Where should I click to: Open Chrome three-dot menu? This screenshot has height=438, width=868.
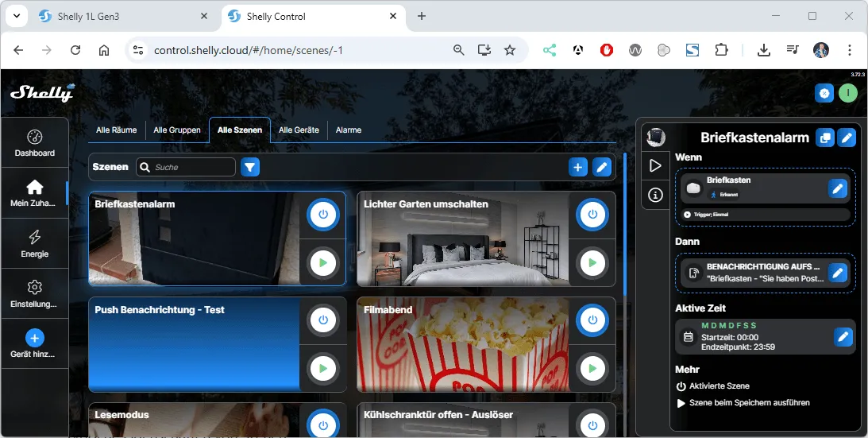pyautogui.click(x=849, y=50)
